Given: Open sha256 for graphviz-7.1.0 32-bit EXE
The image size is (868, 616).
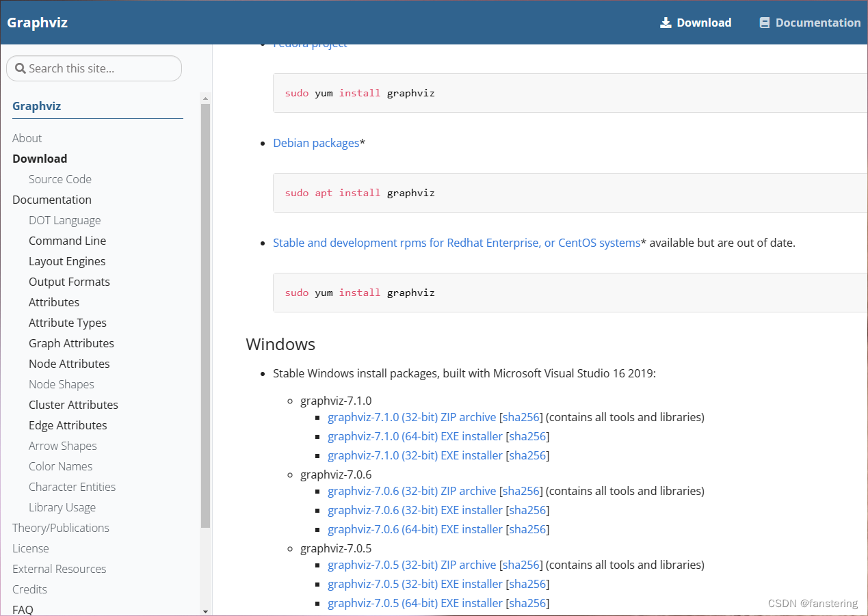Looking at the screenshot, I should [528, 455].
